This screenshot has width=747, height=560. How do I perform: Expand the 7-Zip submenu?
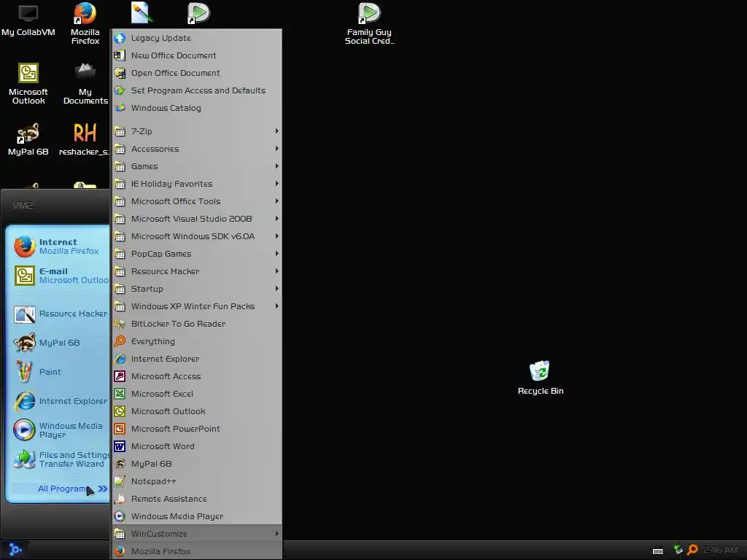197,131
